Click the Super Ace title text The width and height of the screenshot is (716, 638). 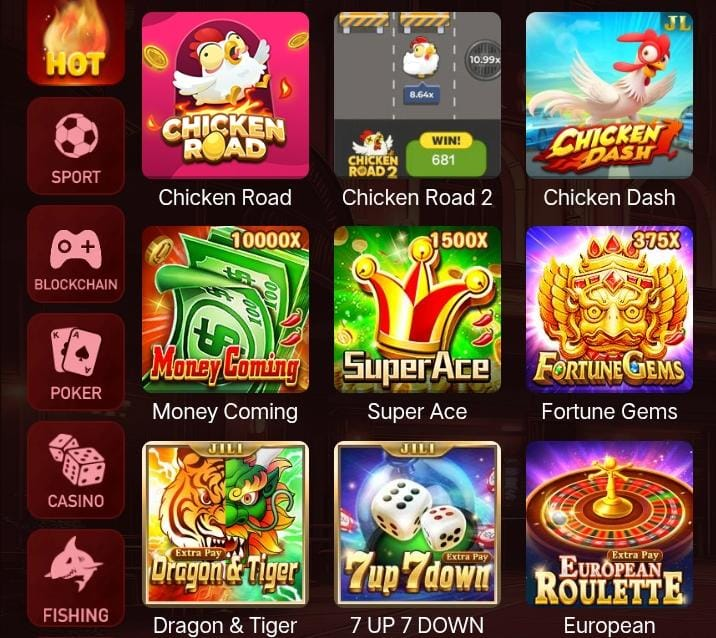[417, 412]
